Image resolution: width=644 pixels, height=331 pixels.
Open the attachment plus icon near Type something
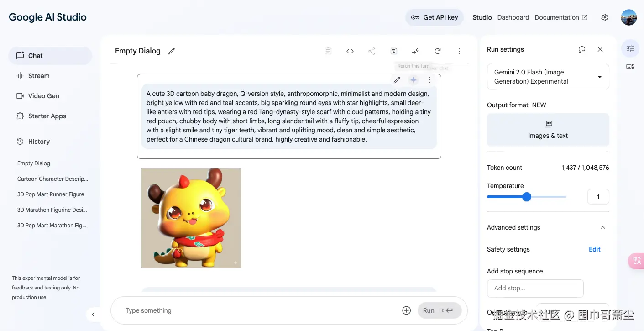point(406,310)
